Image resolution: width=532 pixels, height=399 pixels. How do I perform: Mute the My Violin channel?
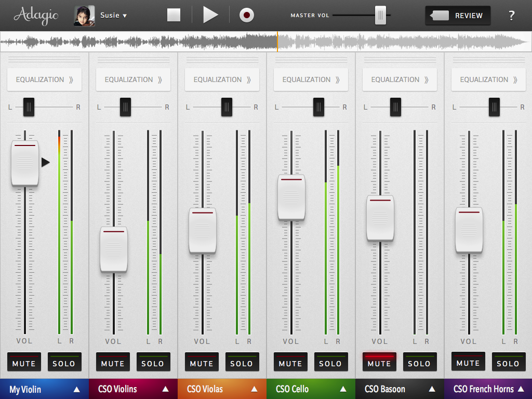[24, 362]
